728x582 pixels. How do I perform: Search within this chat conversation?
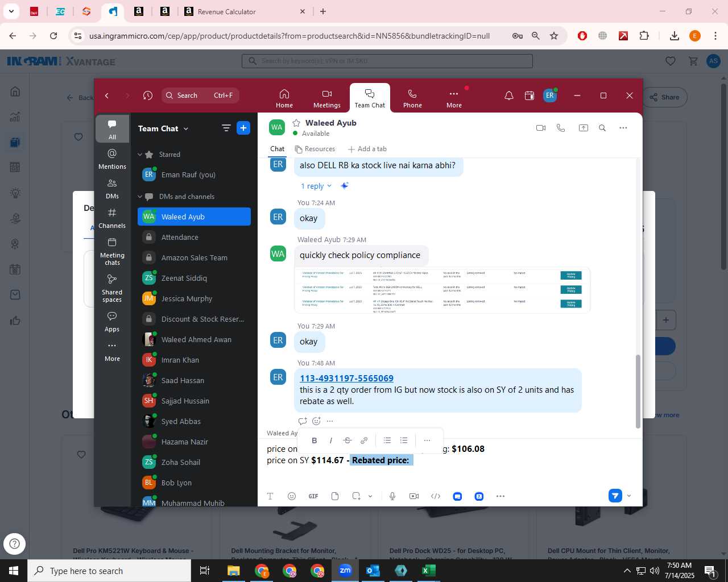coord(602,128)
